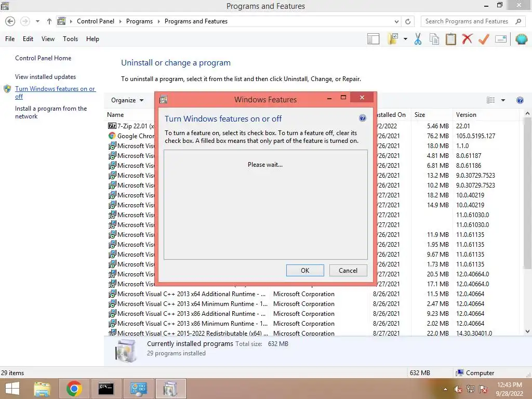Click the muted speaker tray icon
This screenshot has height=399, width=532.
[x=458, y=389]
